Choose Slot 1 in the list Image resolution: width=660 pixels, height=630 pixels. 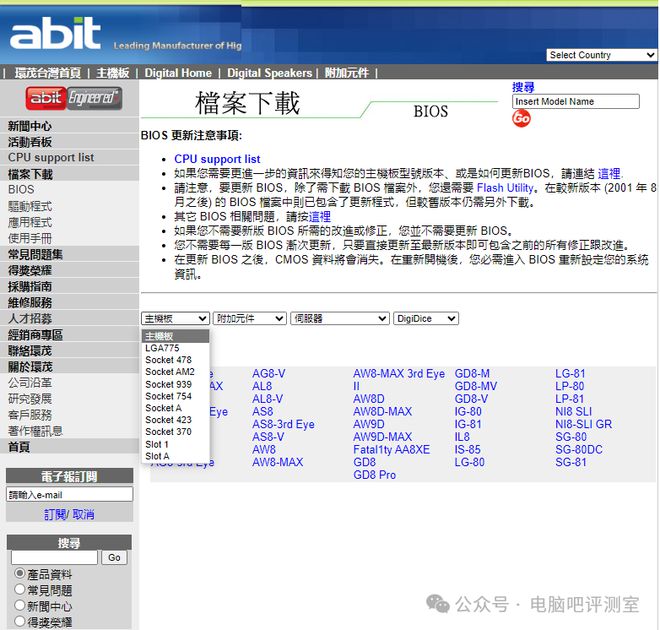coord(175,444)
